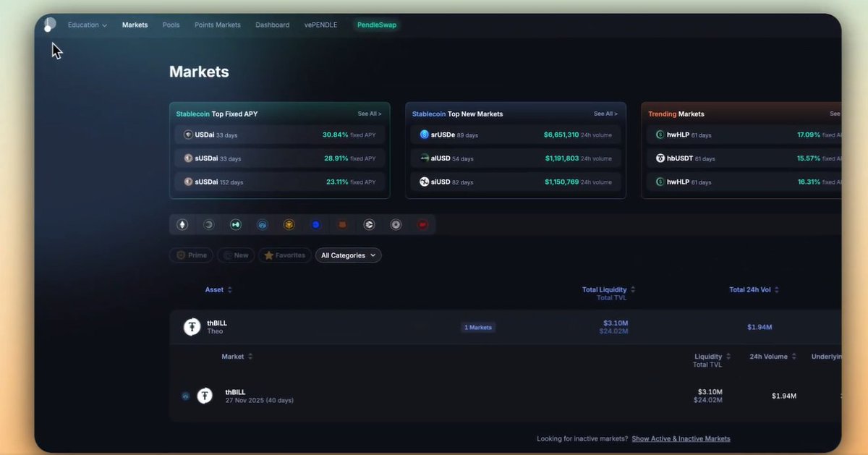Toggle the Favorites star filter
The image size is (868, 455).
[285, 255]
